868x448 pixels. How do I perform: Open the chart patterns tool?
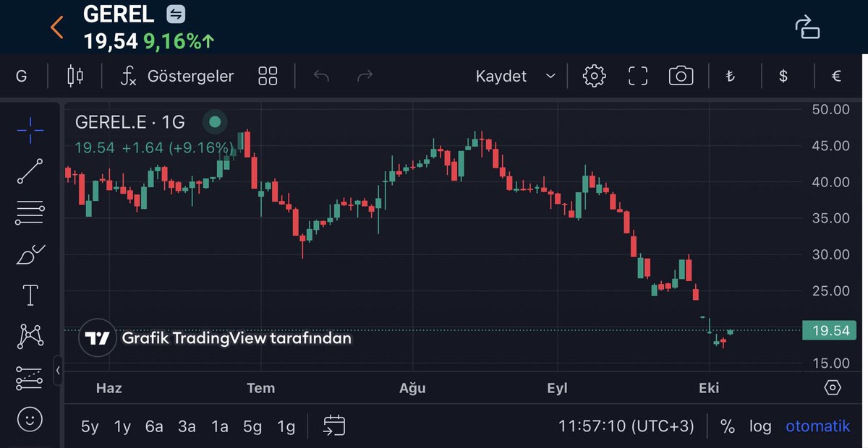[30, 336]
